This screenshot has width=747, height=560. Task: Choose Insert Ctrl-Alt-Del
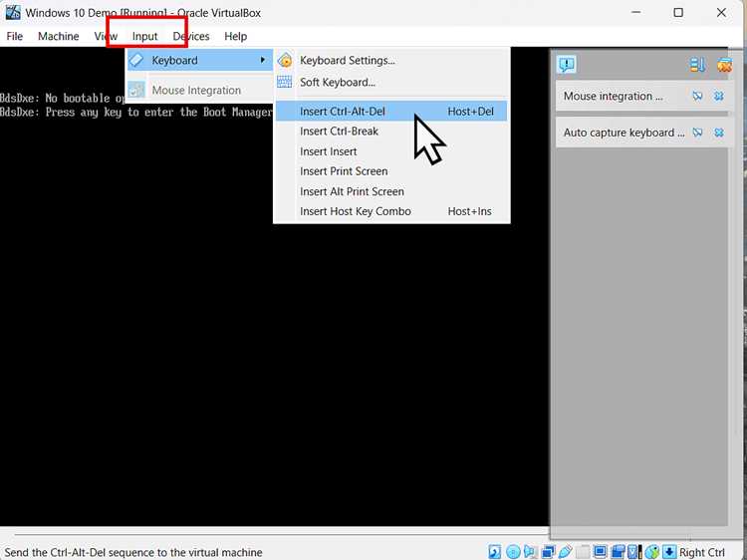391,111
